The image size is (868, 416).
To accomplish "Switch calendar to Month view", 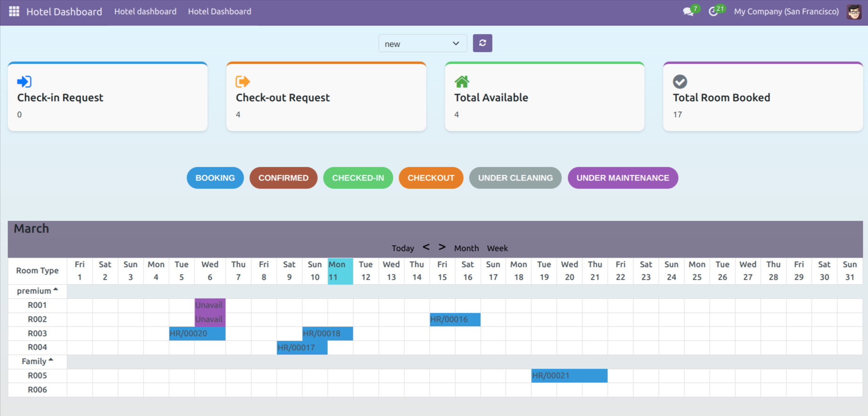I will [466, 248].
